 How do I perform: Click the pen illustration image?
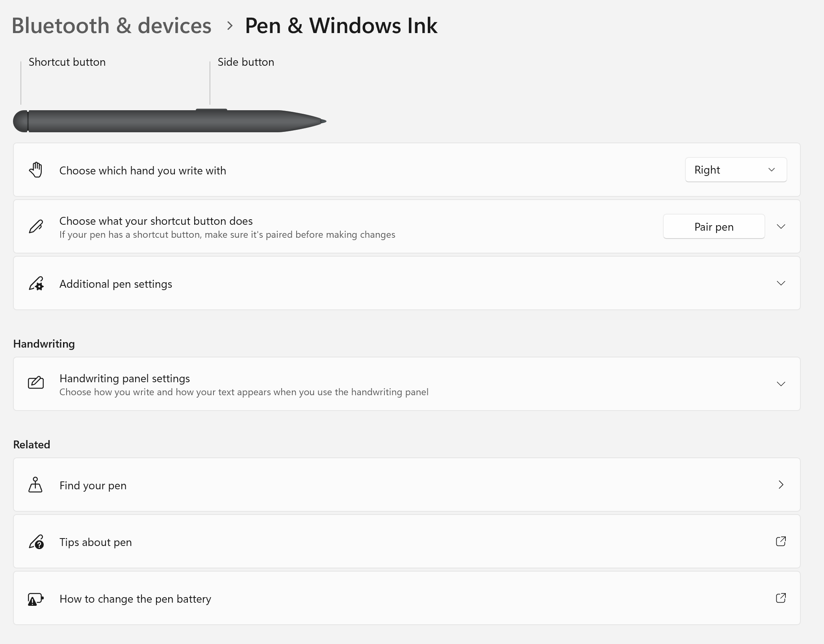click(x=169, y=121)
